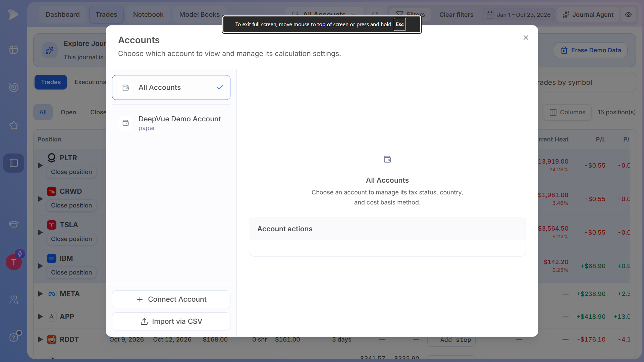
Task: Select the blue Trades sub-tab
Action: coord(51,82)
